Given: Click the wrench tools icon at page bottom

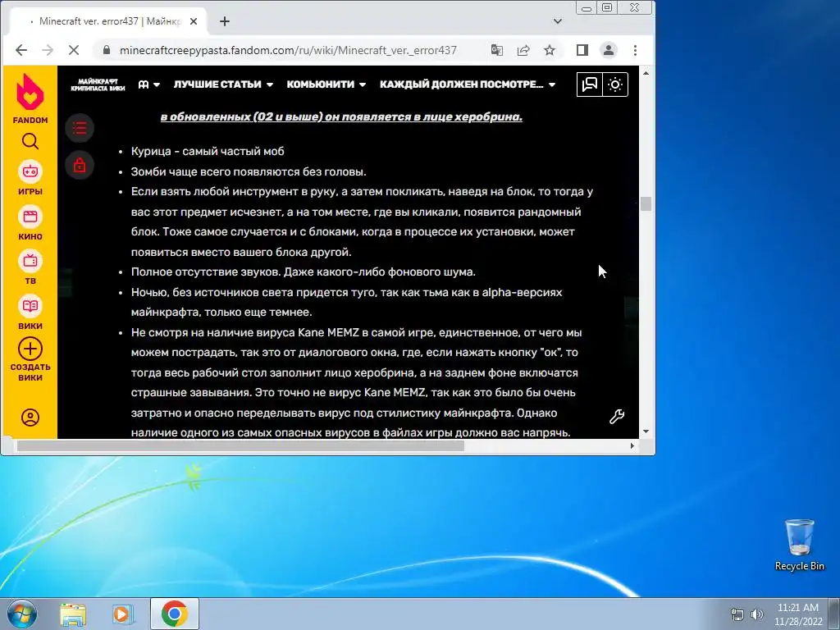Looking at the screenshot, I should point(617,417).
